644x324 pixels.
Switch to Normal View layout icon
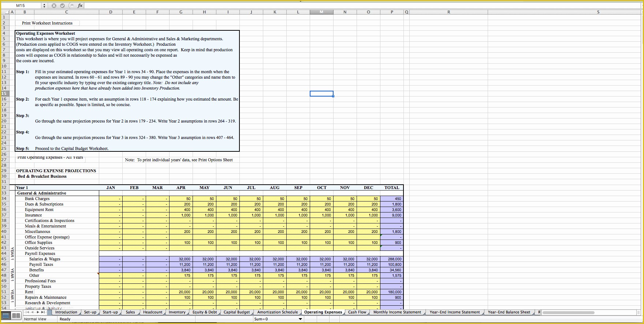pos(6,315)
